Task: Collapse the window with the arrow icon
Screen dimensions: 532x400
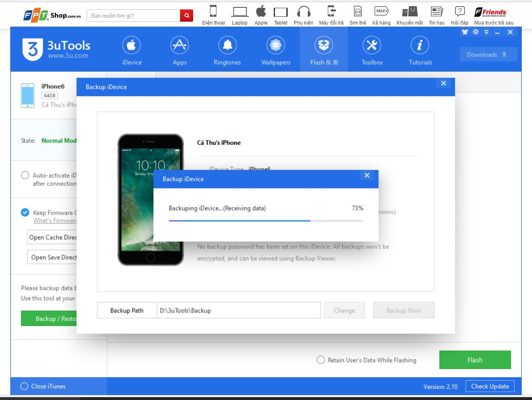Action: [486, 32]
